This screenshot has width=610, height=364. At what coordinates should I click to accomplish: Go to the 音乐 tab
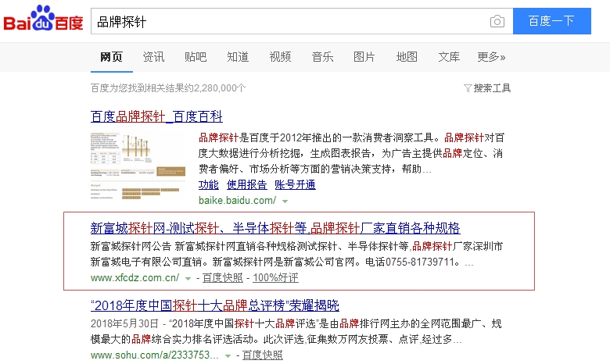tap(322, 57)
